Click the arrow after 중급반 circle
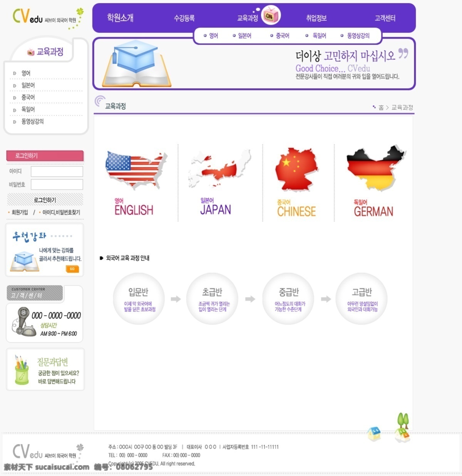 pyautogui.click(x=326, y=299)
